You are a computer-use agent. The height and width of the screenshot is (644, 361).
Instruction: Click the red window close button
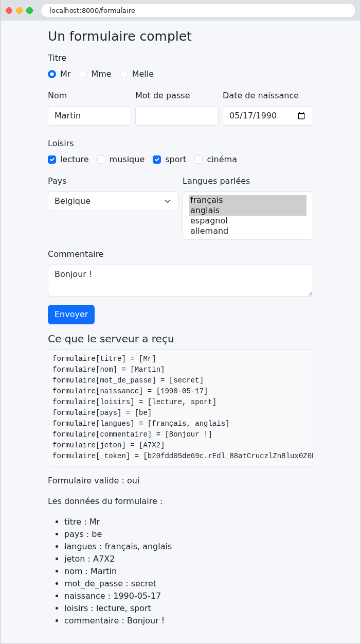tap(9, 10)
